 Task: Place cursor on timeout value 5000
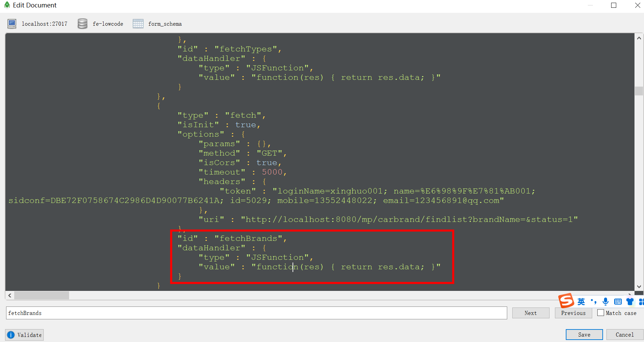[x=272, y=172]
